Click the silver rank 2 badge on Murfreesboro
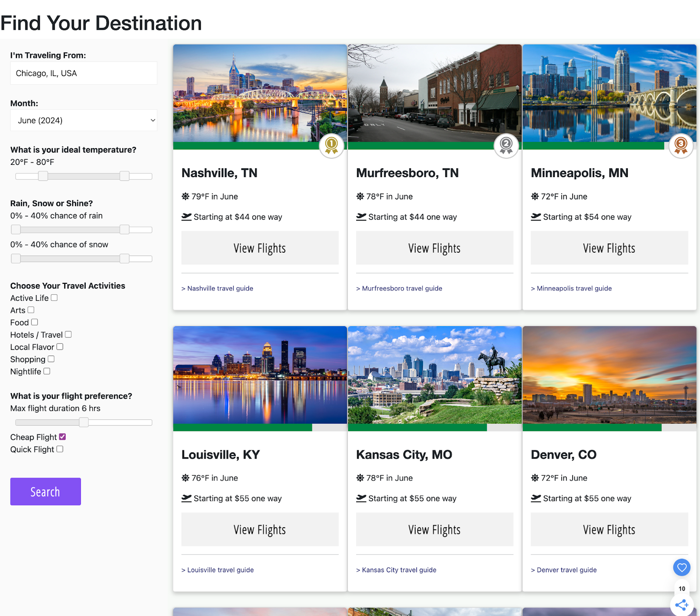Screen dimensions: 700x616 coord(506,146)
